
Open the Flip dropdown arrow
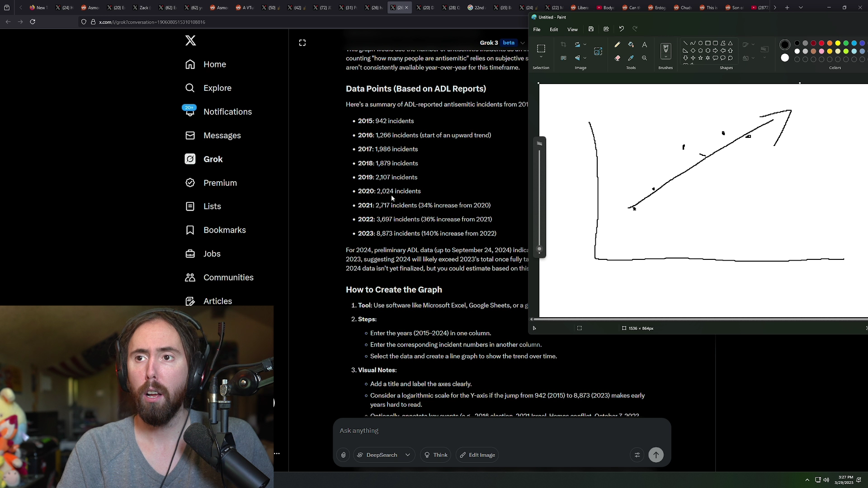[x=585, y=58]
